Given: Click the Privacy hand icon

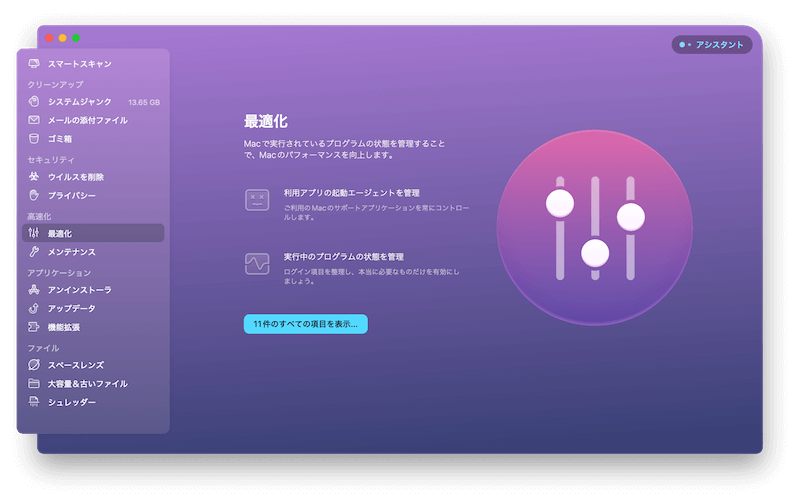Looking at the screenshot, I should [34, 195].
